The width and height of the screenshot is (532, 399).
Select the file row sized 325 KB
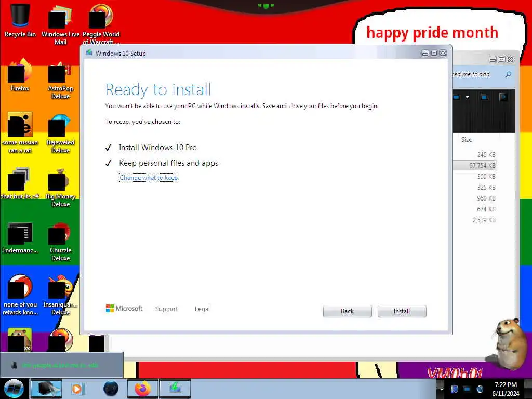click(x=475, y=187)
